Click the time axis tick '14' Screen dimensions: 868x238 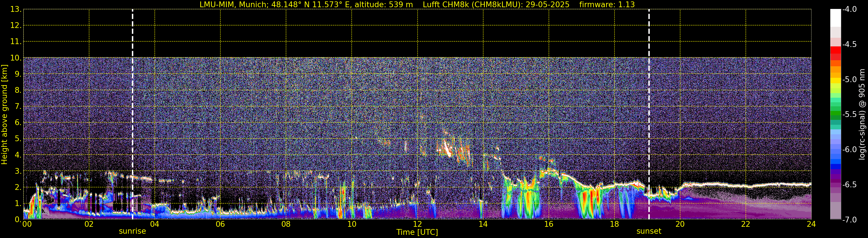tap(483, 224)
